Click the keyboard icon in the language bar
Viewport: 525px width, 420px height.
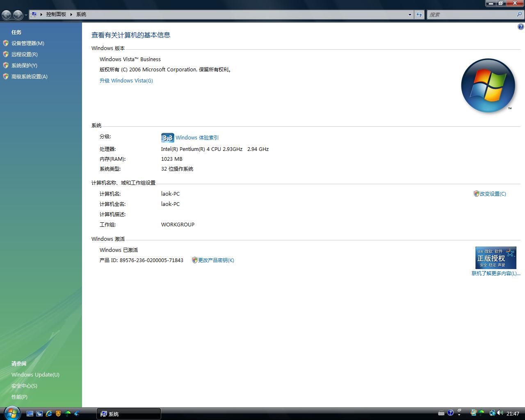(x=441, y=413)
